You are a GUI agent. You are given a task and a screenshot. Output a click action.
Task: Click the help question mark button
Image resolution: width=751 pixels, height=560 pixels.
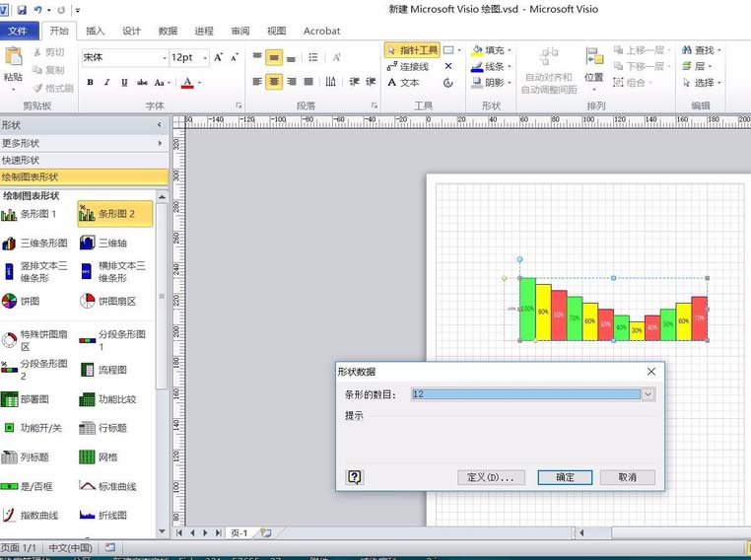355,476
